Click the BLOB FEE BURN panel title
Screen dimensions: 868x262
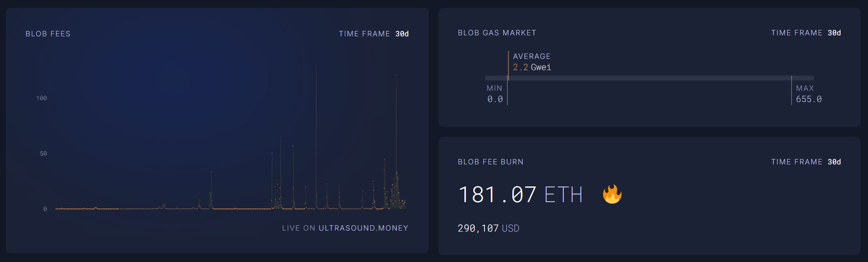point(490,162)
